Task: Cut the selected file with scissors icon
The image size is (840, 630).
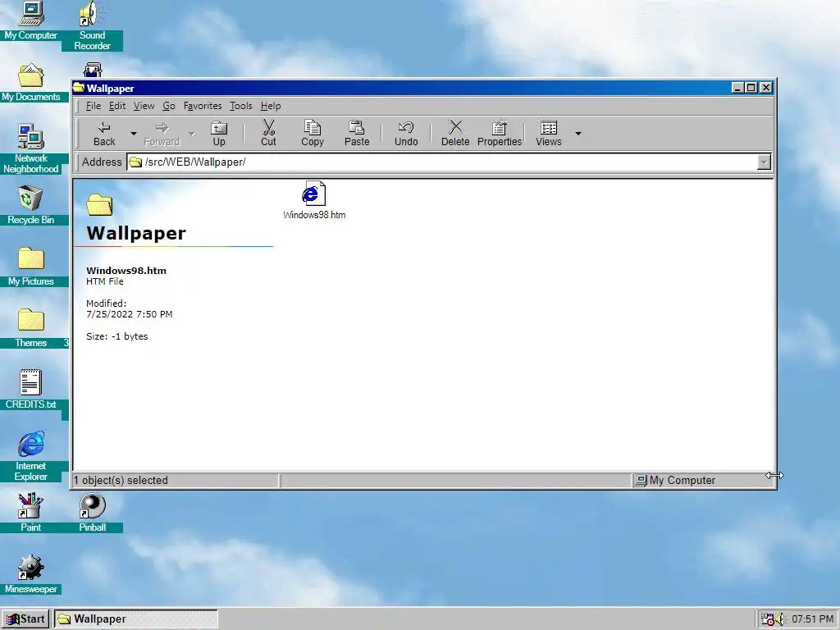Action: point(268,134)
